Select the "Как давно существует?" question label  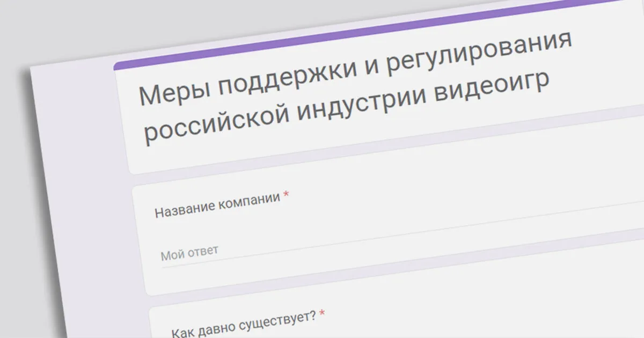pos(244,324)
